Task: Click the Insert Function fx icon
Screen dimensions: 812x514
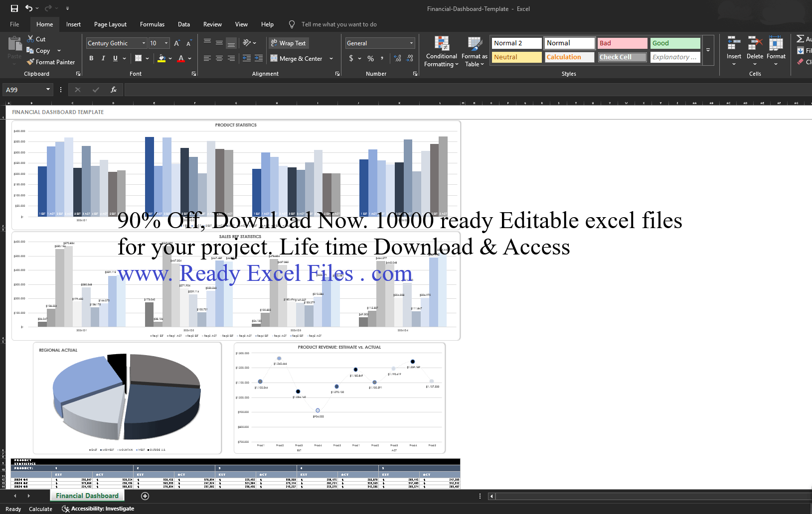Action: click(114, 90)
